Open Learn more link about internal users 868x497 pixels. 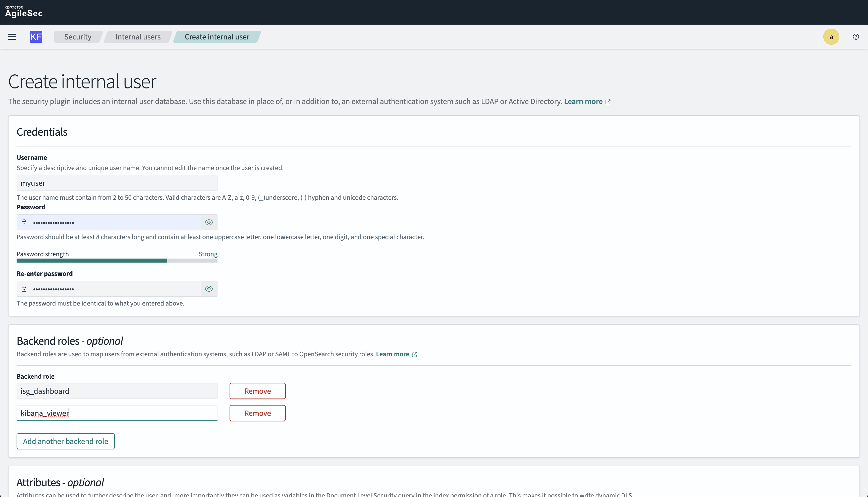[x=583, y=102]
